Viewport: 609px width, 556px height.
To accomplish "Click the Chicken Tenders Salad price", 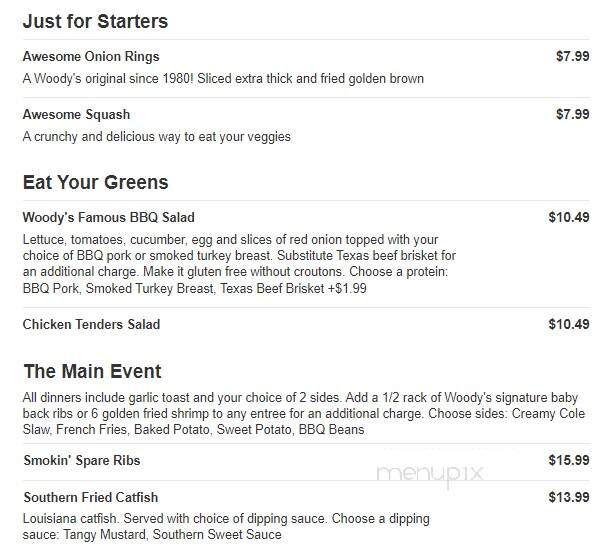I will pos(569,324).
